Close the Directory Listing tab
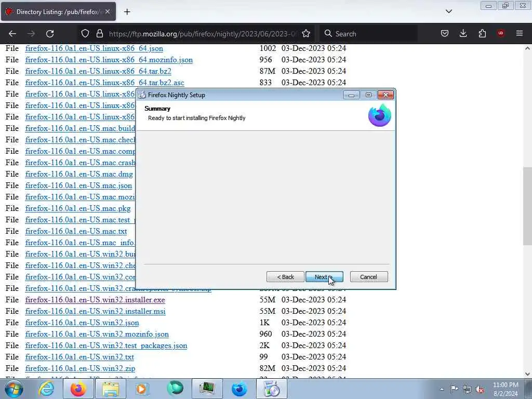This screenshot has width=532, height=399. [x=108, y=11]
